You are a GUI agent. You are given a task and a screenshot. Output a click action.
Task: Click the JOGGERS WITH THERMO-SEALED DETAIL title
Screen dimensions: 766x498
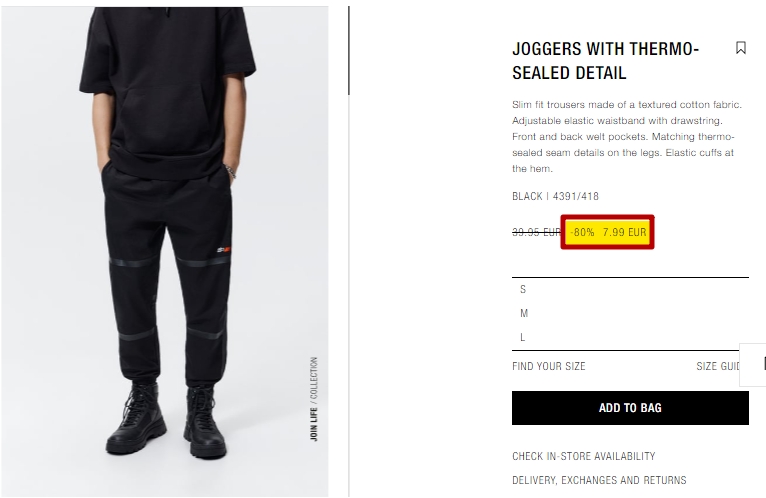click(x=606, y=61)
